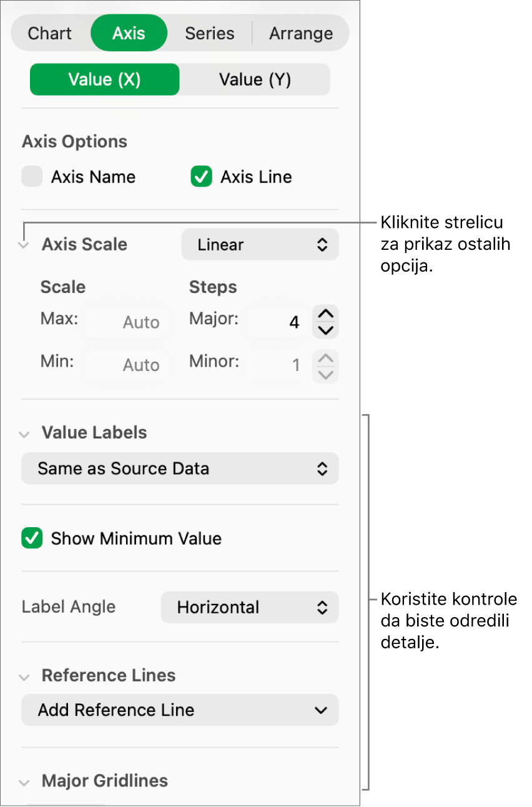This screenshot has width=532, height=807.
Task: Open the Horizontal label angle dropdown
Action: [249, 607]
